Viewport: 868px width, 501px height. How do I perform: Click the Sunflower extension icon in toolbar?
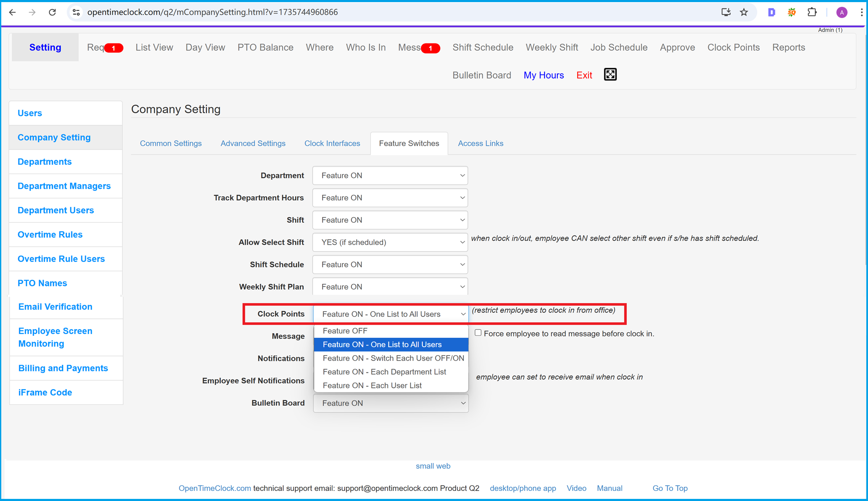(x=791, y=12)
